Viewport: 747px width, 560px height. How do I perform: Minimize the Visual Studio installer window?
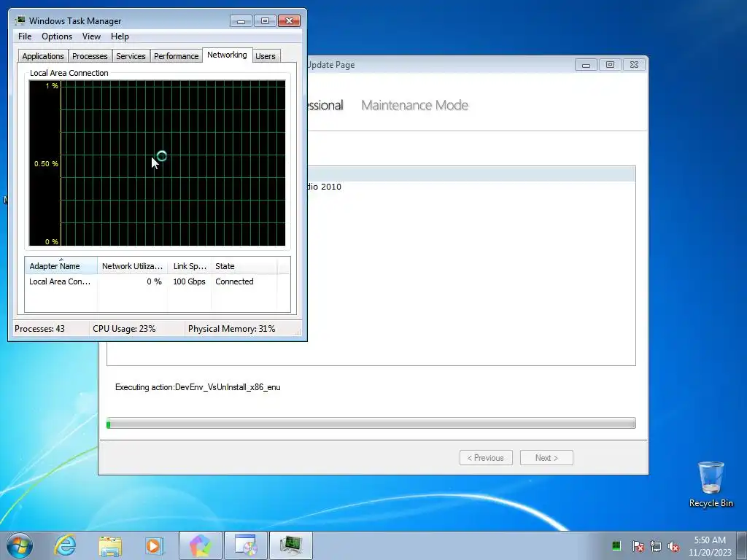coord(586,65)
